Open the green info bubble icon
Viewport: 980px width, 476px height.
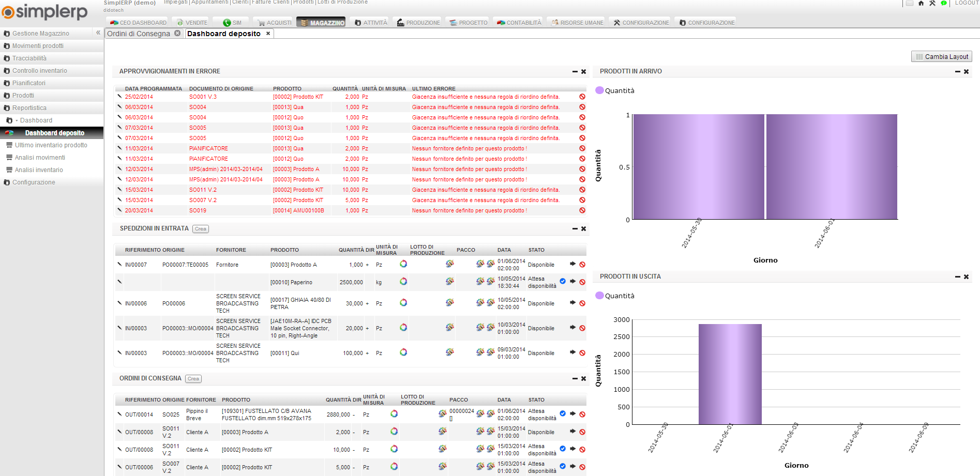coord(944,3)
